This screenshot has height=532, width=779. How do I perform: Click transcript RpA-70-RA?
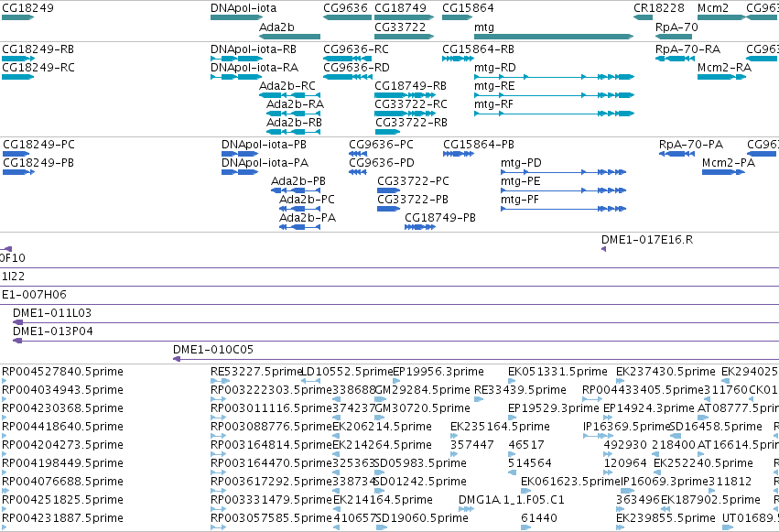[687, 49]
